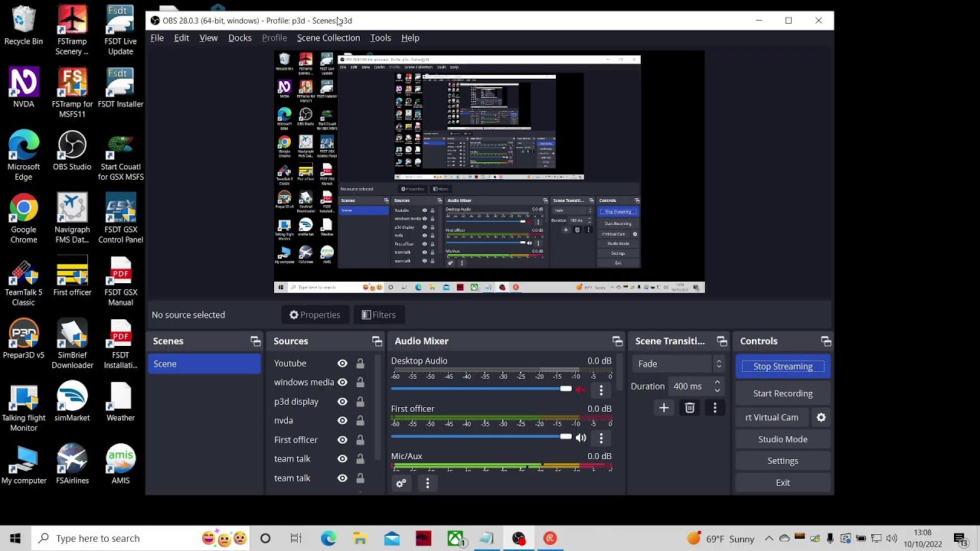This screenshot has height=551, width=980.
Task: Mute First officer audio speaker icon
Action: click(580, 438)
